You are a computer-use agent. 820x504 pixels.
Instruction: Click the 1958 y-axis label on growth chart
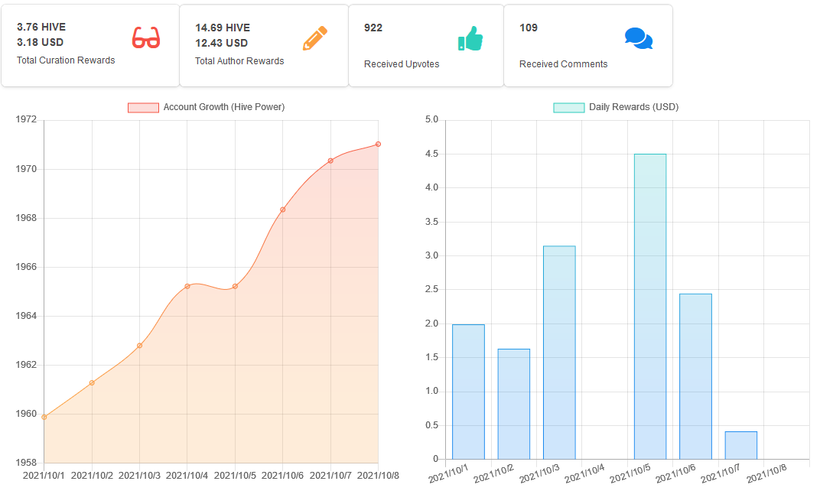click(26, 462)
